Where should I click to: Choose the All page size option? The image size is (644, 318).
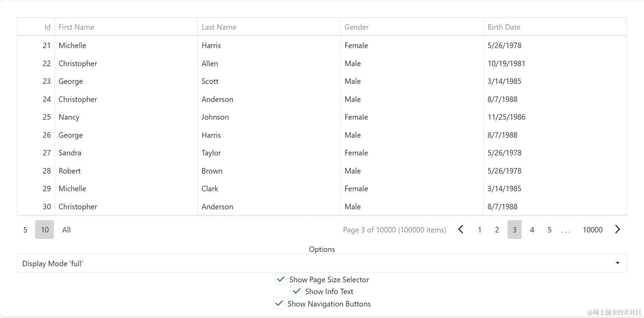coord(66,230)
